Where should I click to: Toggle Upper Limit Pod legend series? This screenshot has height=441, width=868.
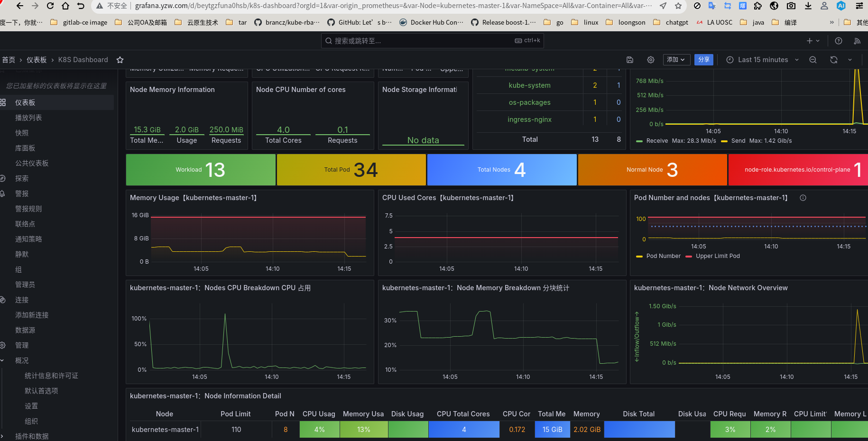(x=717, y=256)
